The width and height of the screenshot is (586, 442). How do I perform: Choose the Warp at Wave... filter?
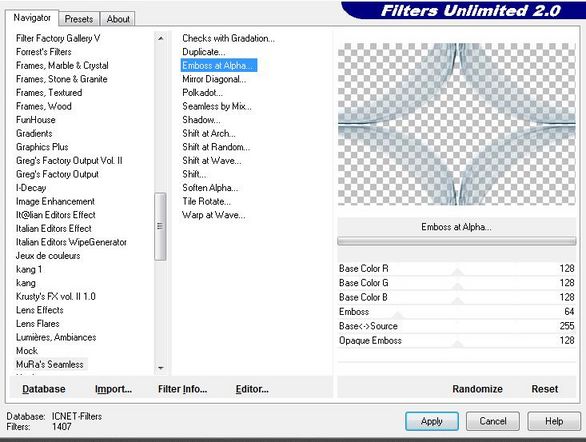click(213, 215)
